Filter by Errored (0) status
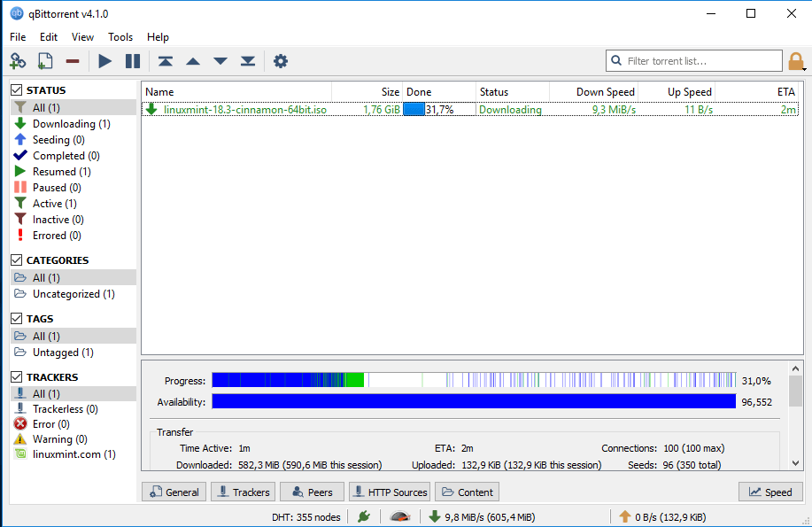This screenshot has width=812, height=527. click(x=73, y=236)
